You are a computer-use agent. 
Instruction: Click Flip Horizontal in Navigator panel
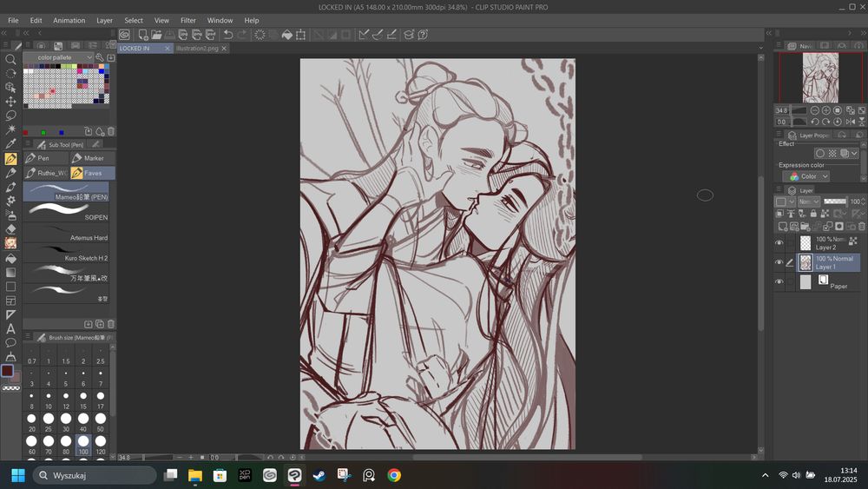851,122
